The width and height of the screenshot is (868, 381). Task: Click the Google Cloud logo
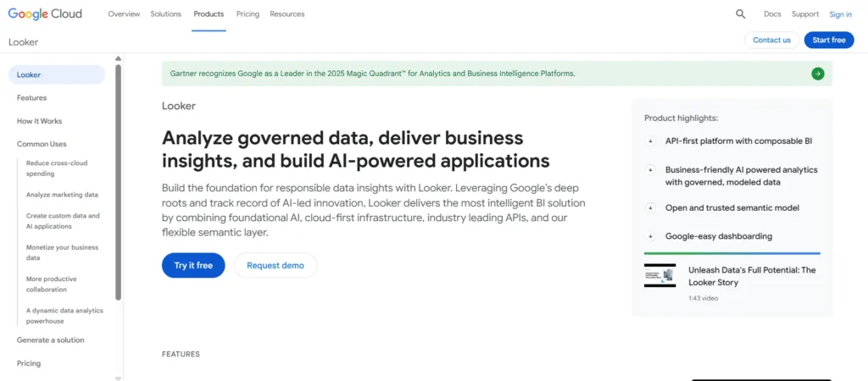click(x=45, y=14)
